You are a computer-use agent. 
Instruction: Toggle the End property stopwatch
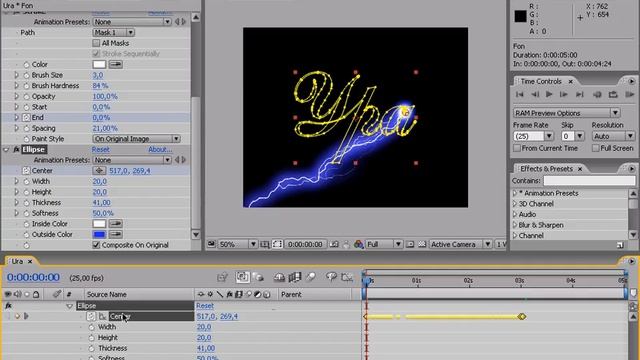[x=27, y=118]
